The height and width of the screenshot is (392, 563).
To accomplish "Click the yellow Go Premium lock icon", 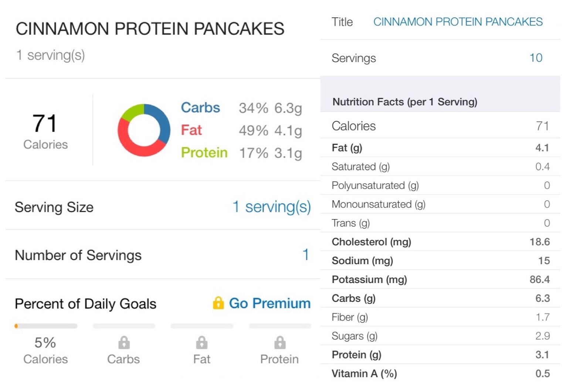I will [218, 303].
